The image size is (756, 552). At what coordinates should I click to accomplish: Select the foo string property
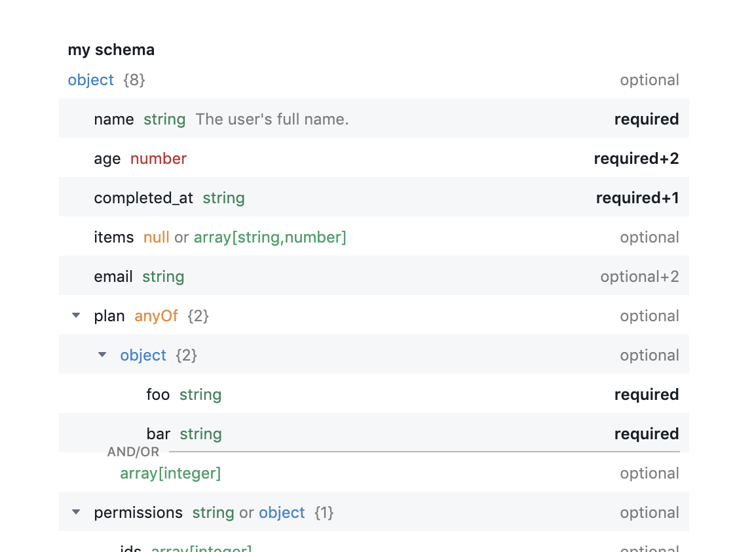[x=158, y=395]
